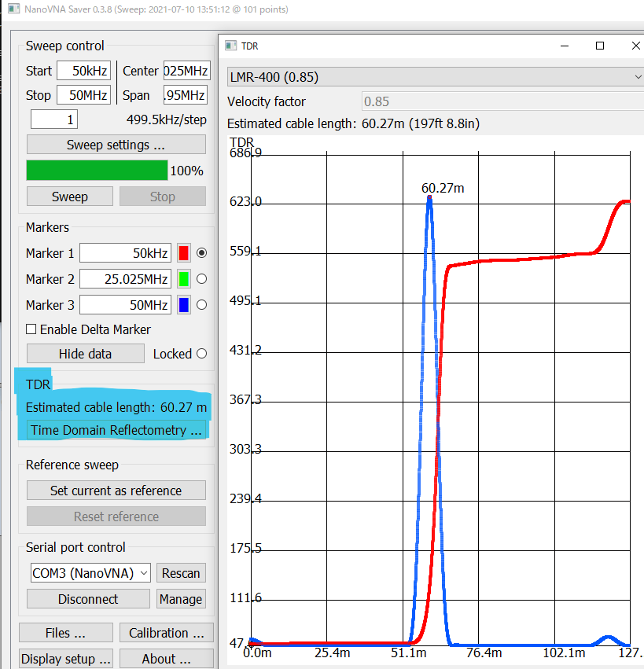Click Marker 1 red color swatch
The width and height of the screenshot is (644, 669).
point(184,253)
